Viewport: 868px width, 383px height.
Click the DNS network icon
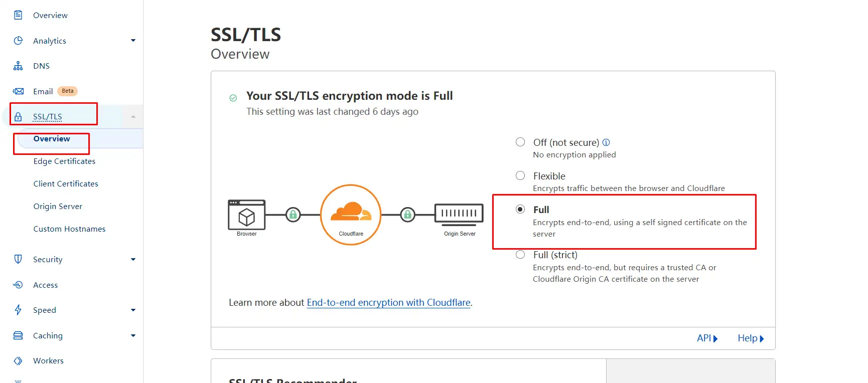pos(18,66)
